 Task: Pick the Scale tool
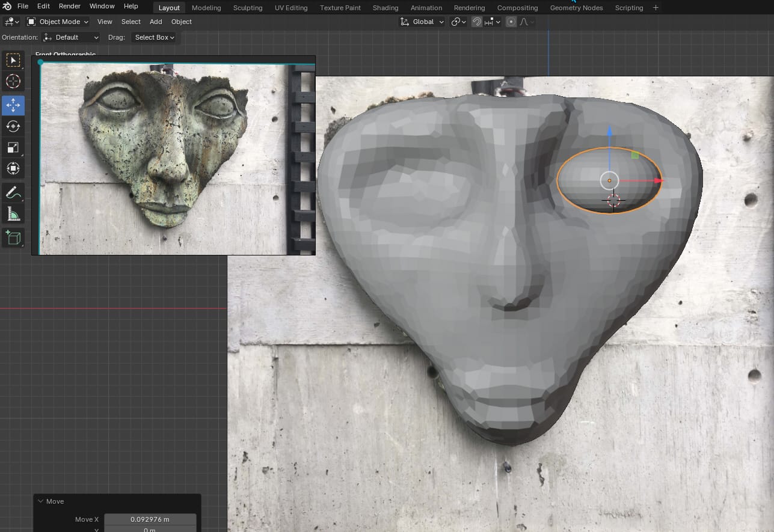pyautogui.click(x=13, y=147)
